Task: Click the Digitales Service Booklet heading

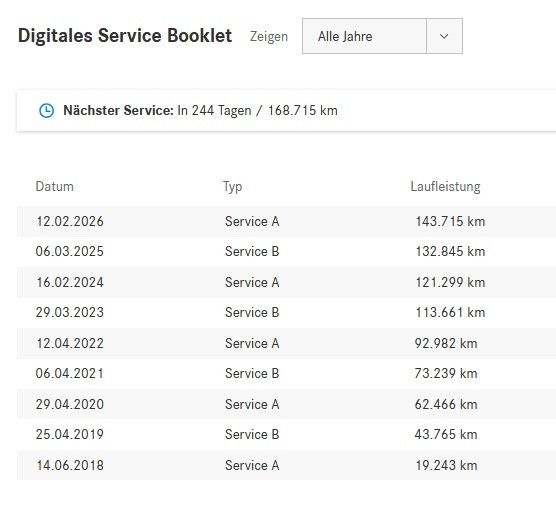Action: click(125, 36)
